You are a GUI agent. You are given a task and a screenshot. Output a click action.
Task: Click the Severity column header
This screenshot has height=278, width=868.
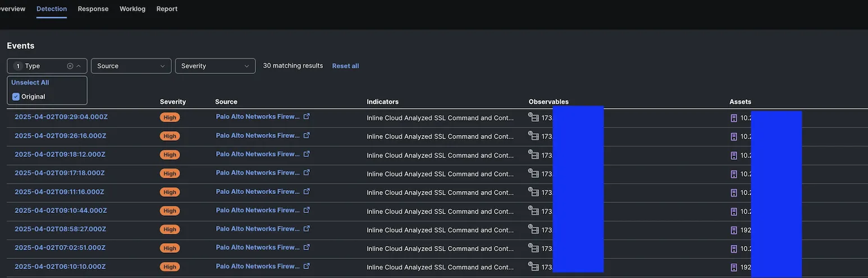pyautogui.click(x=173, y=102)
